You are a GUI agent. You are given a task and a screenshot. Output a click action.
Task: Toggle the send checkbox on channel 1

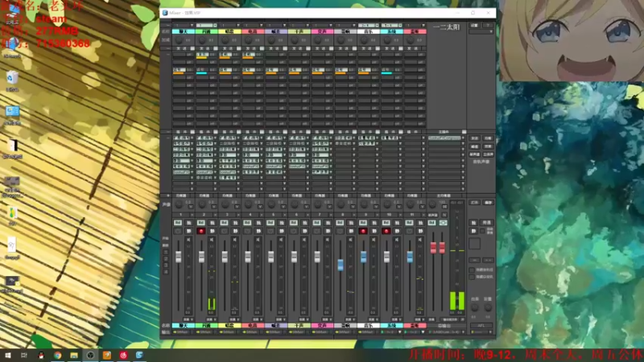[192, 48]
